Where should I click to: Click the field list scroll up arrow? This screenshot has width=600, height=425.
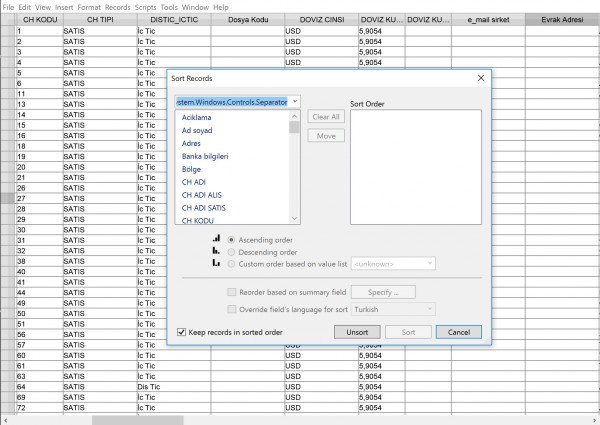(294, 116)
